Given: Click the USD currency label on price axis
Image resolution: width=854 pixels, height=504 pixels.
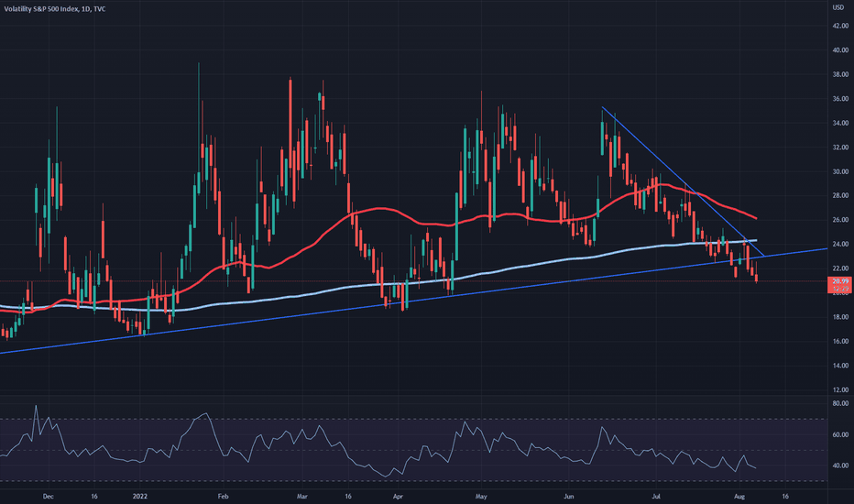Looking at the screenshot, I should pyautogui.click(x=838, y=7).
